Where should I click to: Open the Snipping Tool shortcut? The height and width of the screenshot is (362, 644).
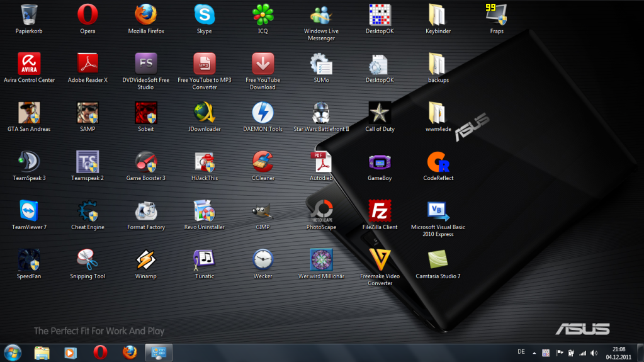click(88, 264)
